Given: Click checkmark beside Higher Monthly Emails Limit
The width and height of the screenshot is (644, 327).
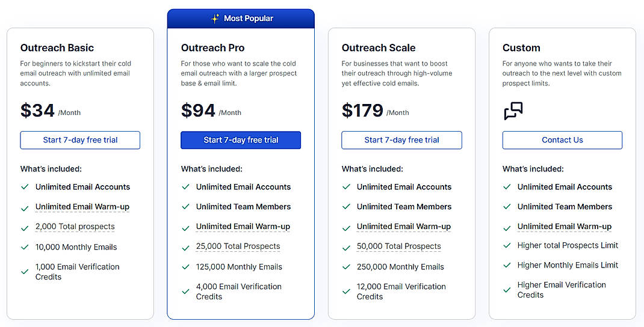Looking at the screenshot, I should point(507,265).
